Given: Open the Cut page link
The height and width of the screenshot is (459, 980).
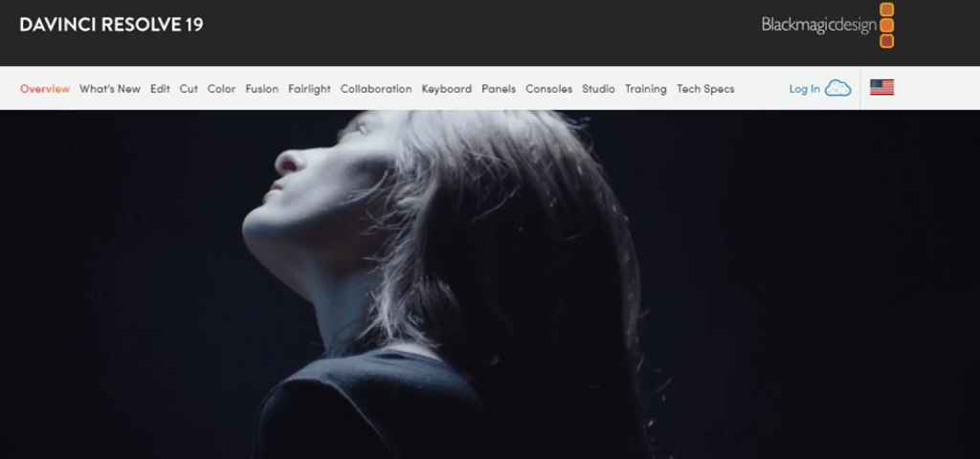Looking at the screenshot, I should coord(189,89).
